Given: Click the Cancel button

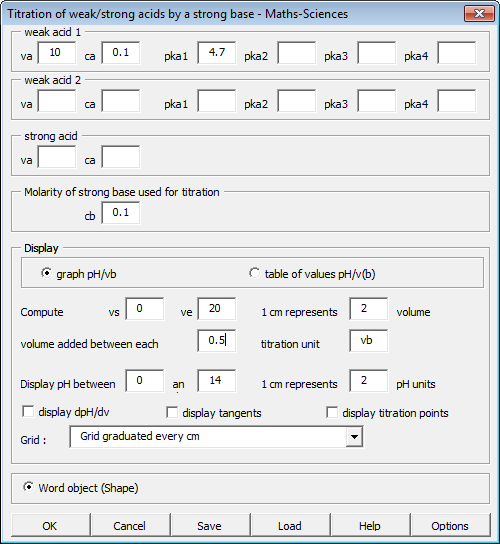Looking at the screenshot, I should pyautogui.click(x=130, y=526).
